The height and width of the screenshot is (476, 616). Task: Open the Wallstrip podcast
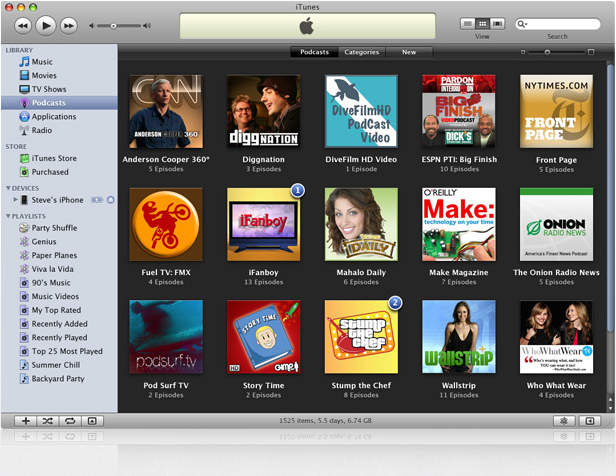459,337
